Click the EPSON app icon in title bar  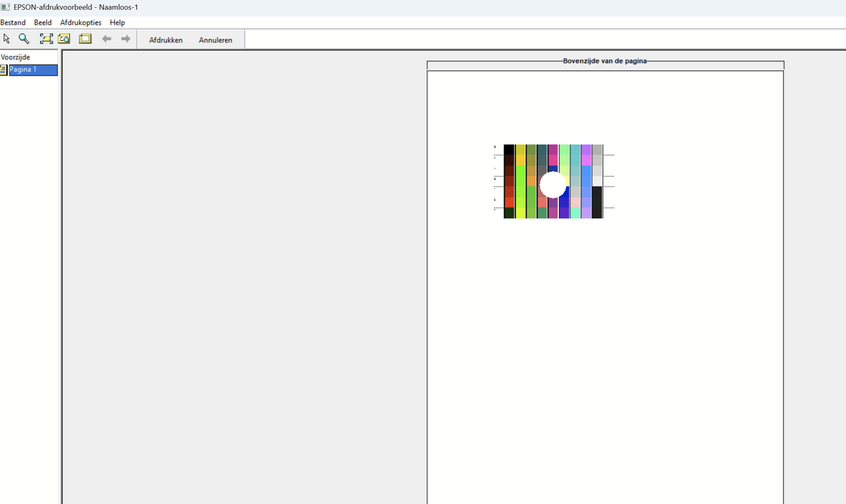coord(6,7)
